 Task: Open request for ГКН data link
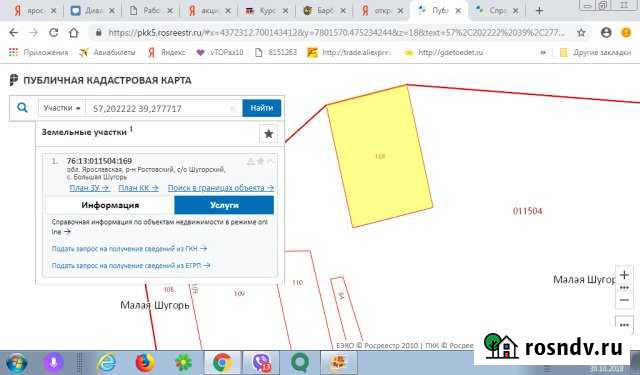pos(129,249)
